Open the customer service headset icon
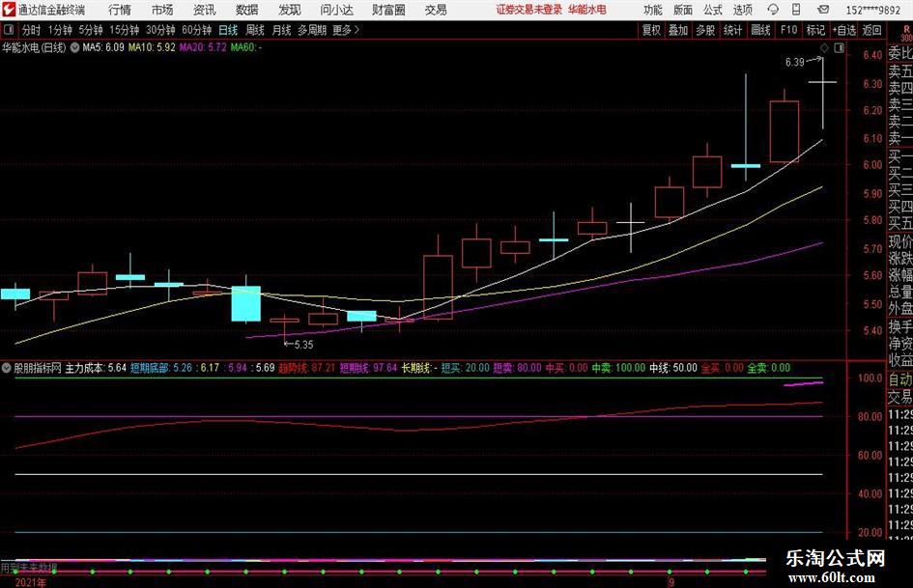This screenshot has width=913, height=588. point(773,10)
